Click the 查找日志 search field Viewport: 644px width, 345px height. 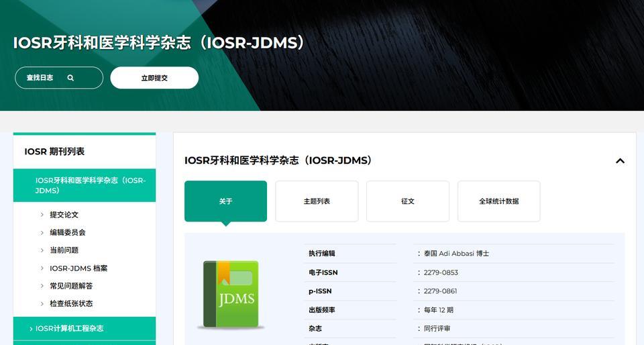pyautogui.click(x=59, y=78)
